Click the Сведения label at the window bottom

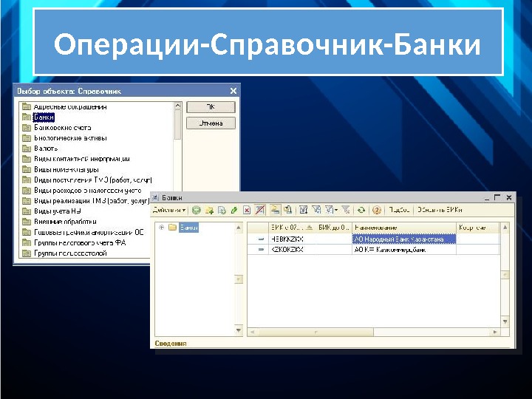click(x=171, y=344)
